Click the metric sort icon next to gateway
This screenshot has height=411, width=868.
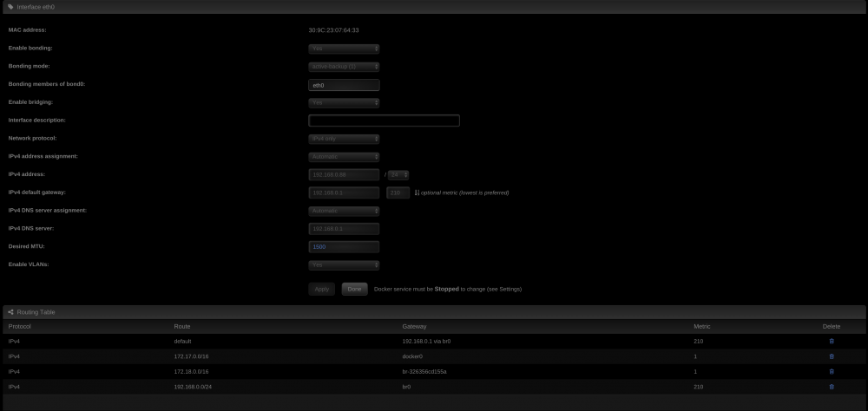pos(417,192)
